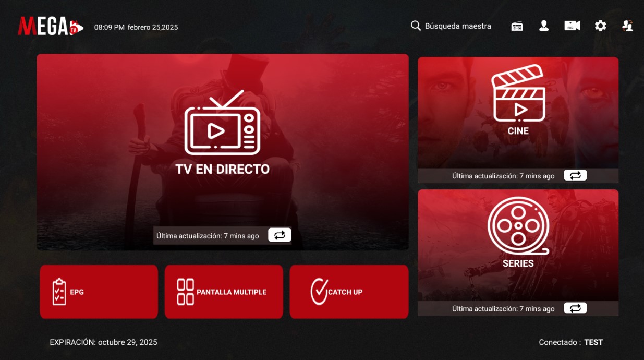Refresh the SERIES content list
The image size is (644, 360).
575,308
